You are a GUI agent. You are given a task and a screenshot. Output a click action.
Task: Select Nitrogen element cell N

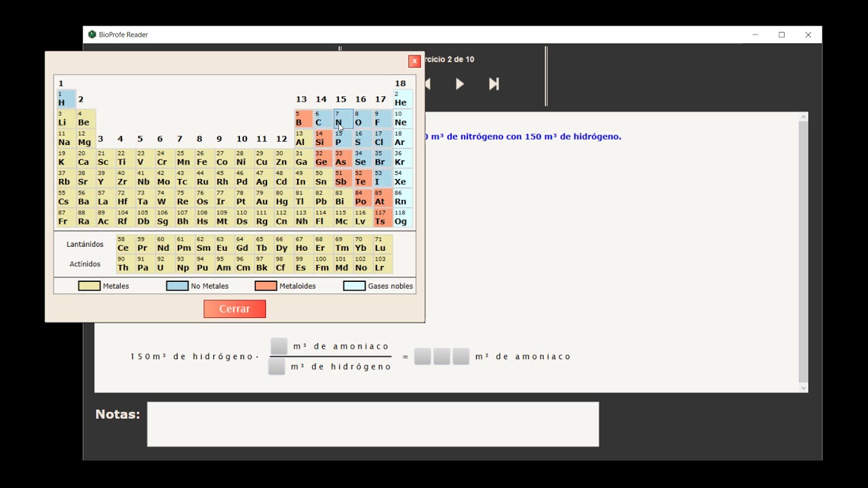[343, 119]
